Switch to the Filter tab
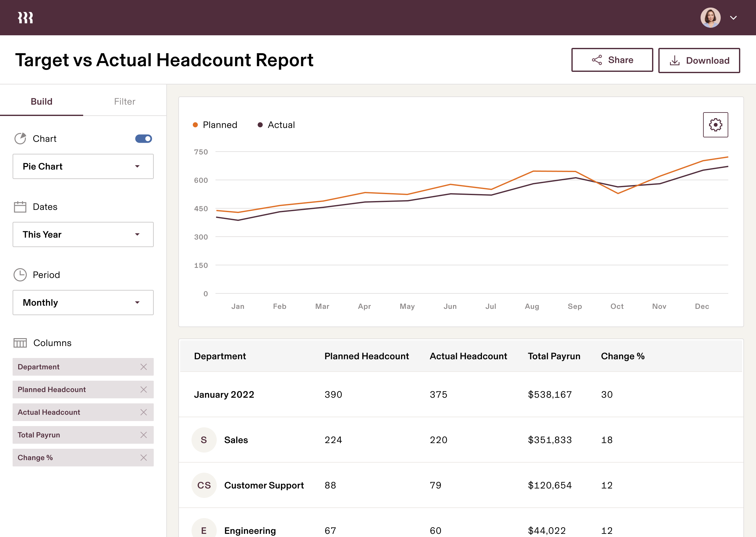 [x=124, y=101]
